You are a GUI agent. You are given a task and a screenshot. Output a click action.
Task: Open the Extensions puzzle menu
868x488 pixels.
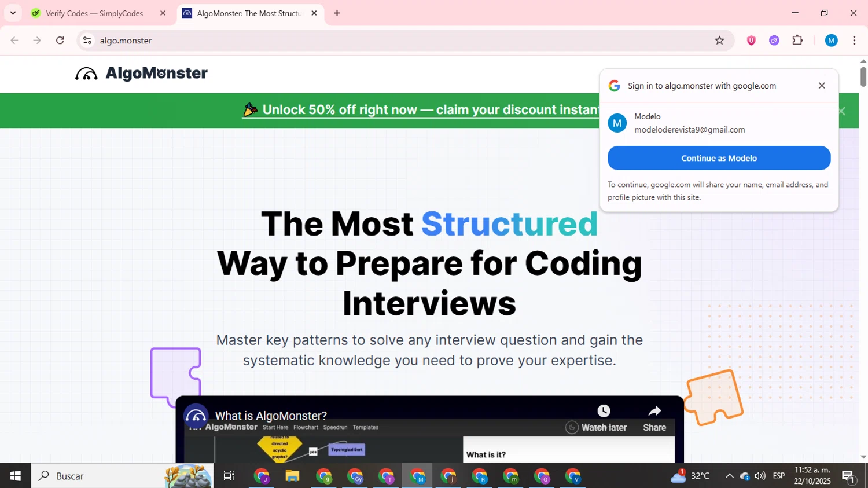click(x=797, y=41)
